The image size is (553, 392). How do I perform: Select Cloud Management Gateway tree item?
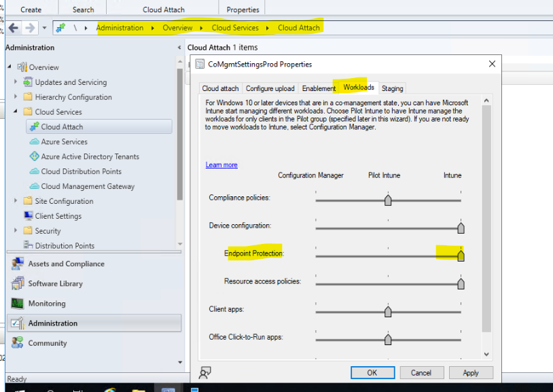[88, 186]
